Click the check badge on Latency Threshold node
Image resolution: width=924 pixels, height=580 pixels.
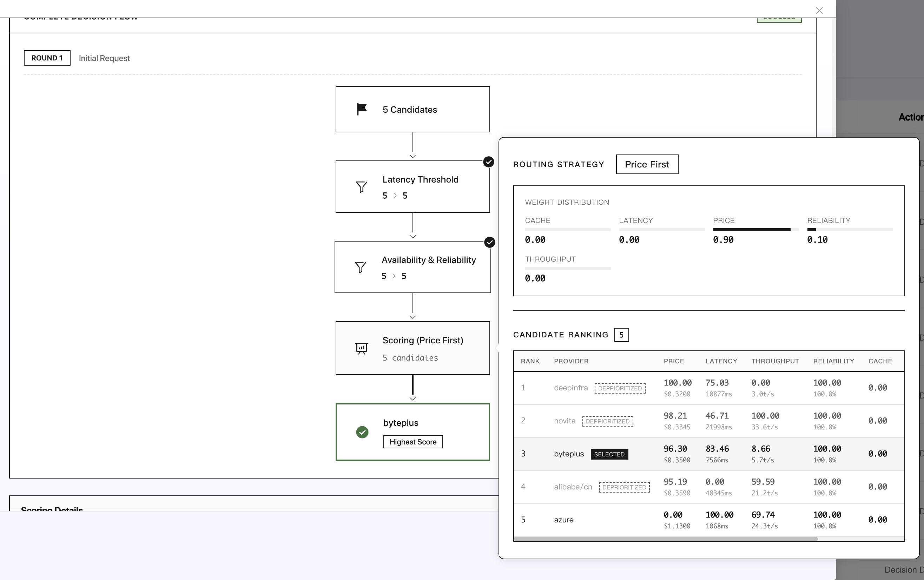(x=488, y=162)
